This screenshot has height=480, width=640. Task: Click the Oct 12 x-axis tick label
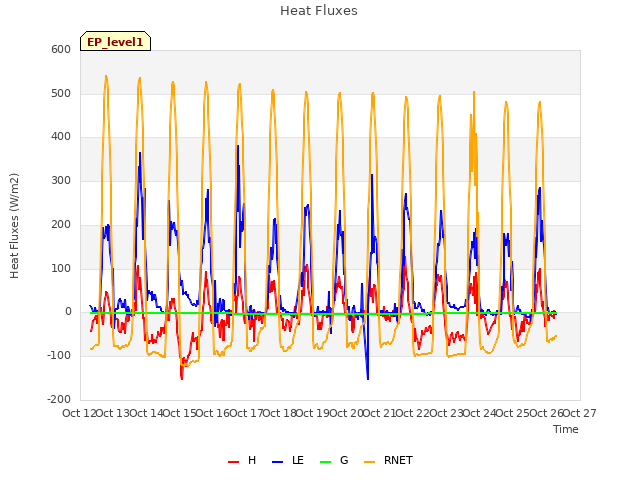[79, 413]
